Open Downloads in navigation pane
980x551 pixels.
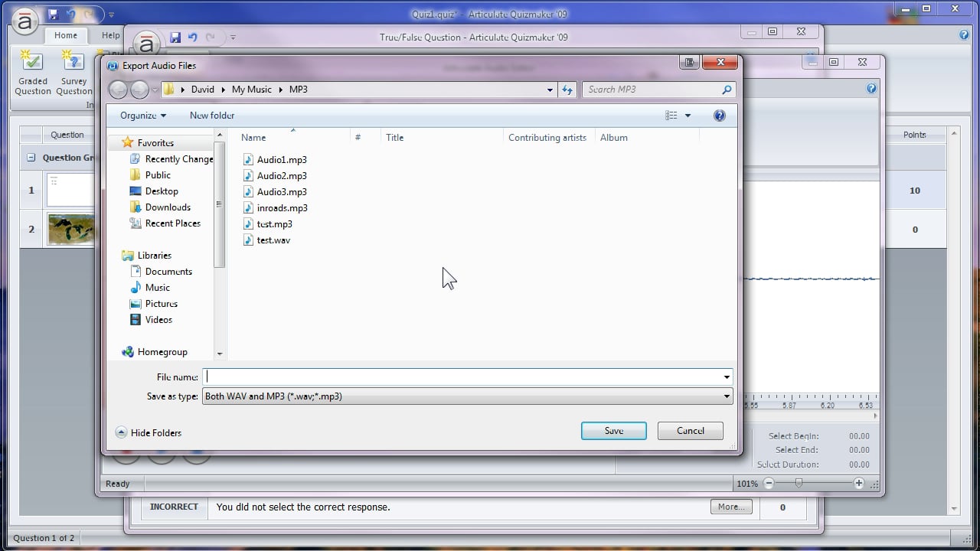160,207
